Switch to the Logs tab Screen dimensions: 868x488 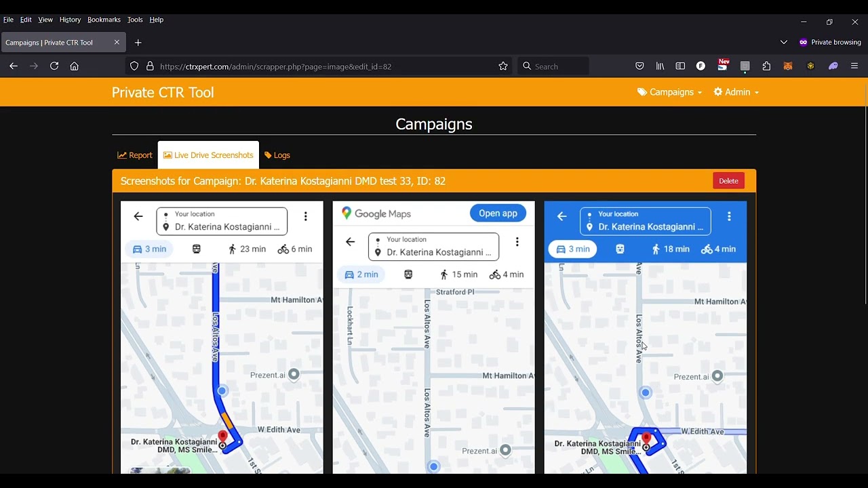pyautogui.click(x=277, y=155)
